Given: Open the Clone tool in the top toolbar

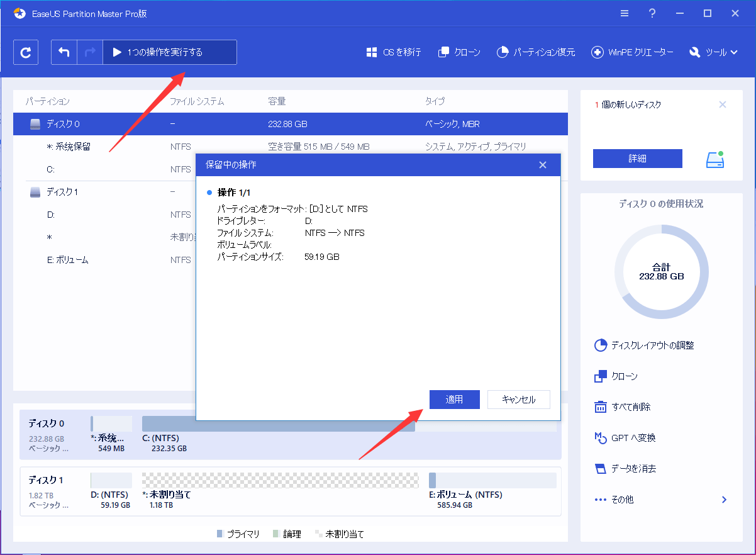Looking at the screenshot, I should (x=459, y=52).
